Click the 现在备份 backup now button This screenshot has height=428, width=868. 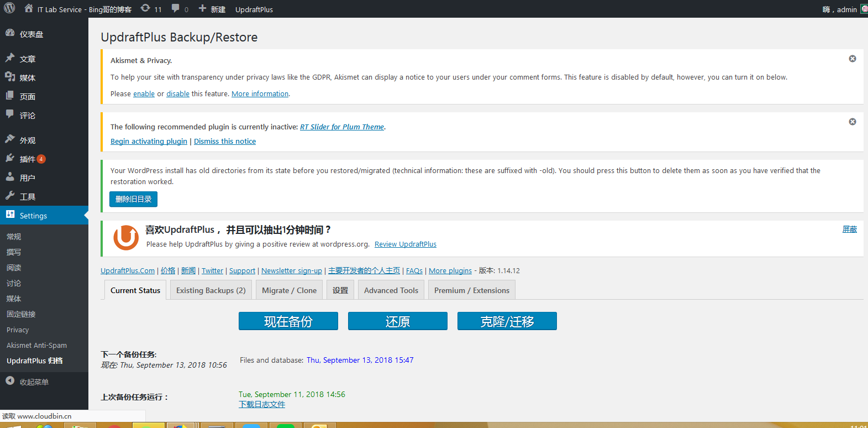click(x=288, y=321)
